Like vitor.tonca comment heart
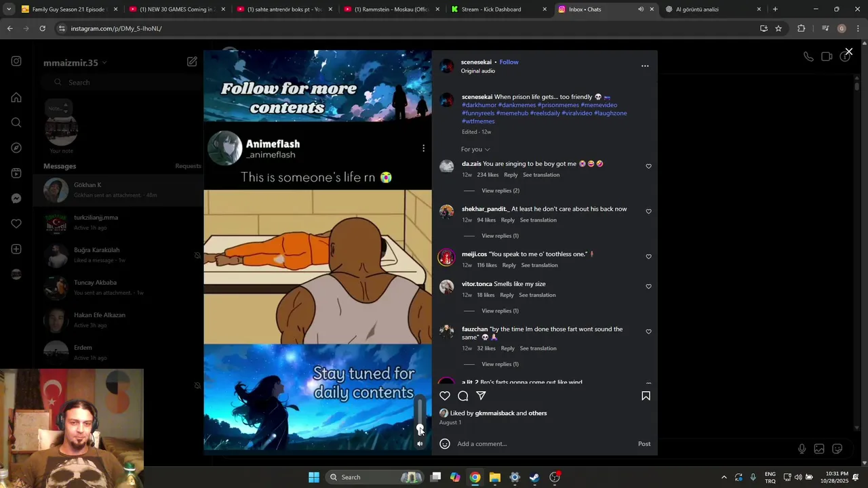This screenshot has width=868, height=488. (x=648, y=287)
